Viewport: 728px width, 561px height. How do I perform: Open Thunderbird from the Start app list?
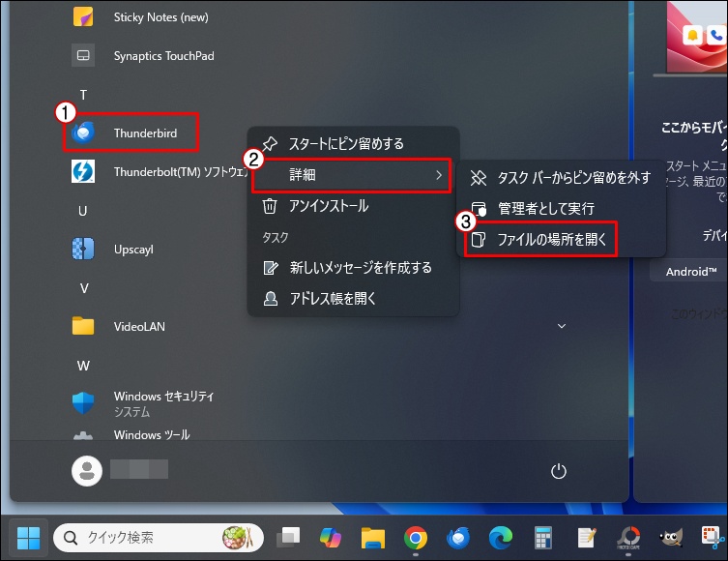click(x=131, y=133)
